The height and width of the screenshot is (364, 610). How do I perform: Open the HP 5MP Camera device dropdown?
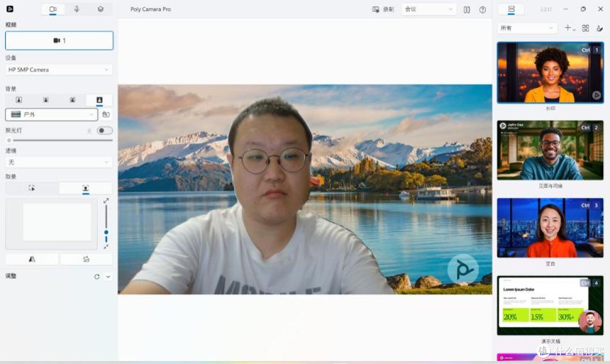coord(59,69)
